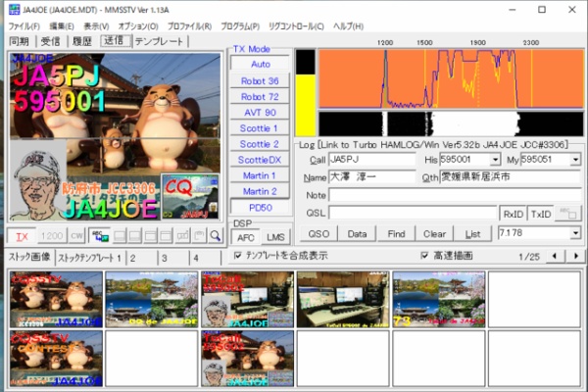Screen dimensions: 588x392
Task: Toggle RxID in the log panel
Action: click(513, 214)
